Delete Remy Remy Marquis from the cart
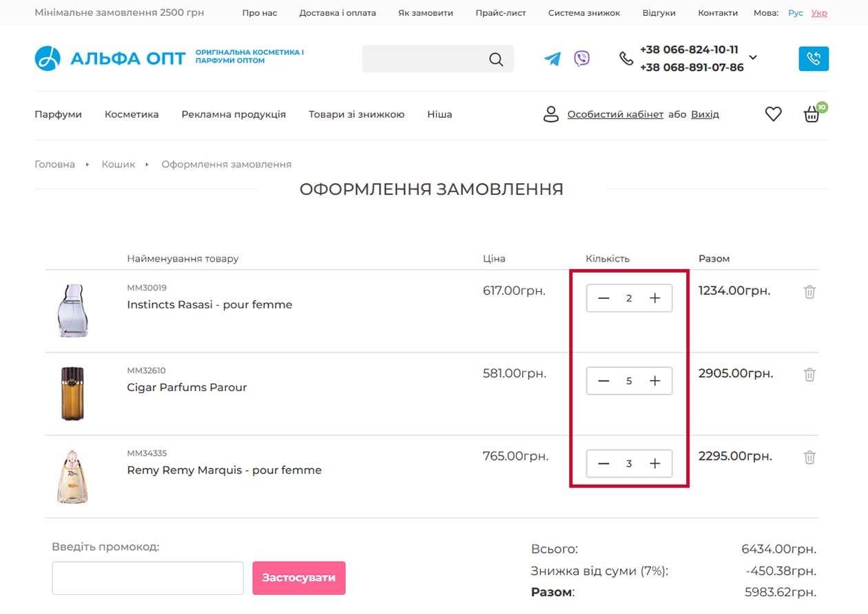 click(809, 457)
